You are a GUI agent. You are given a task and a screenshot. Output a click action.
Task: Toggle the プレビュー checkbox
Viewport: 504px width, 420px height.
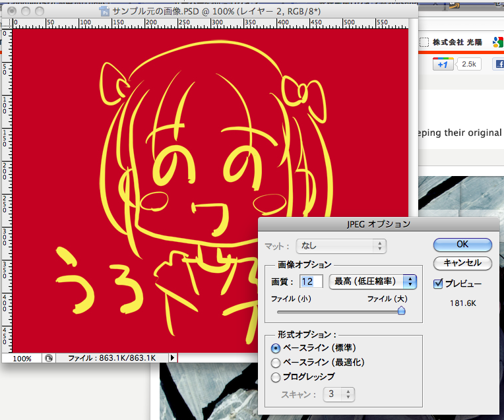pyautogui.click(x=438, y=284)
